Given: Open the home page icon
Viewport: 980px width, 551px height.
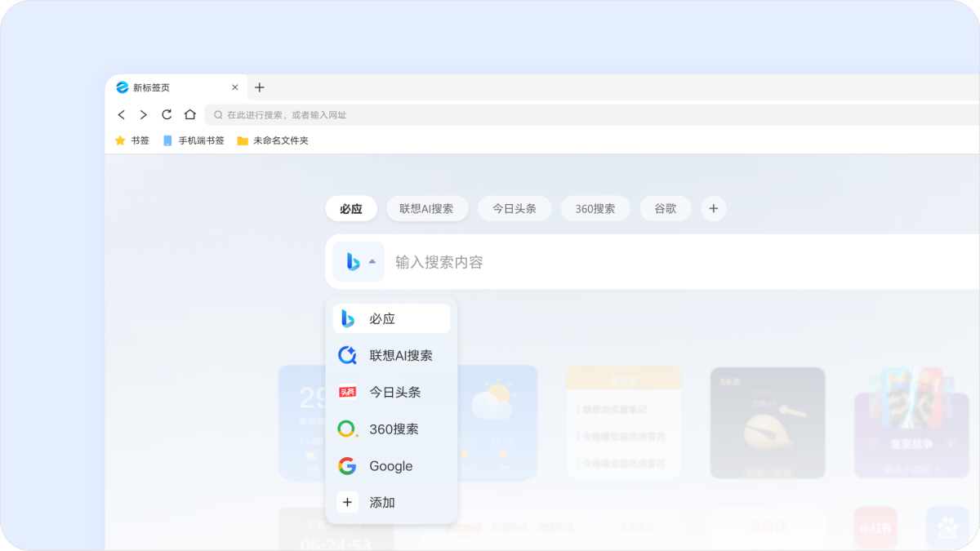Looking at the screenshot, I should [190, 114].
